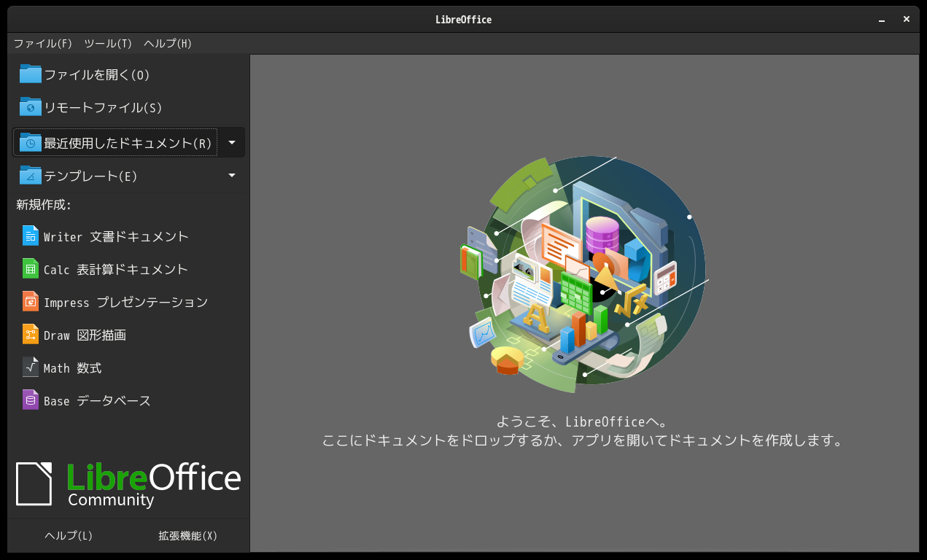Click the テンプレート(E) label
The height and width of the screenshot is (560, 927).
(x=90, y=176)
